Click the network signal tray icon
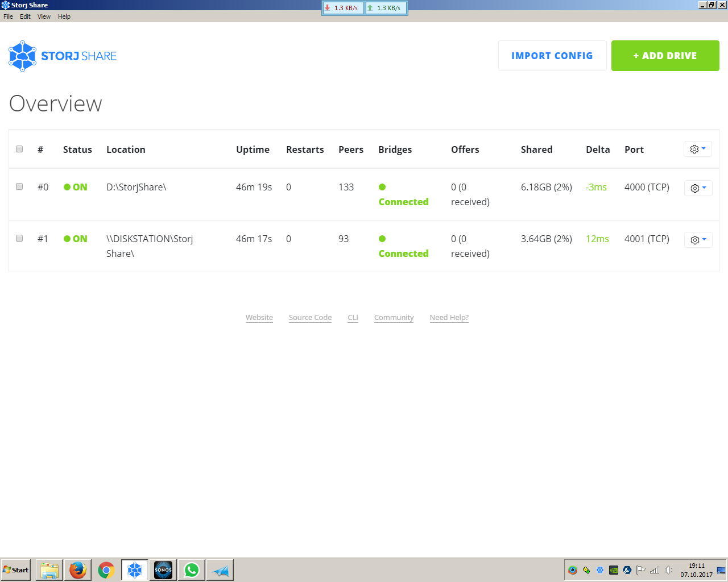Screen dimensions: 728x582 [x=655, y=570]
